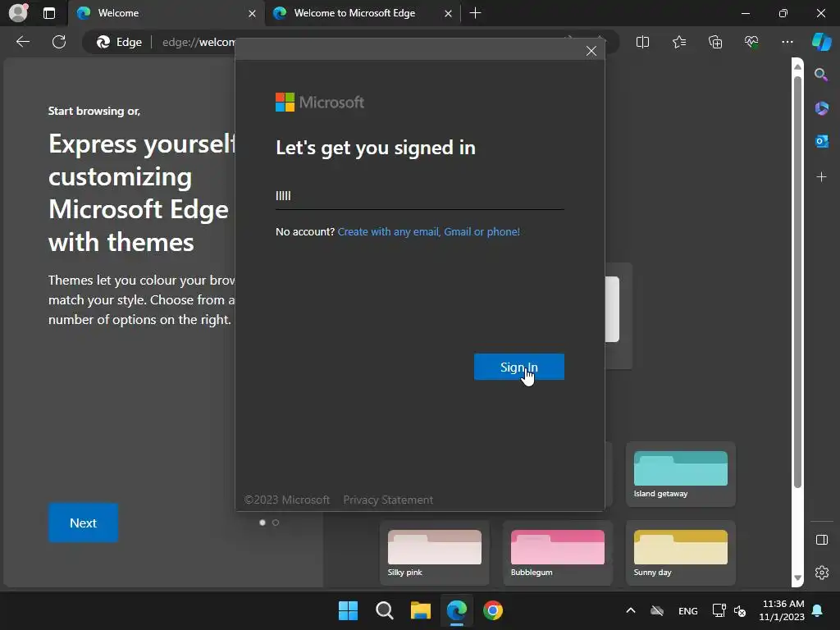Open Windows taskbar Search
This screenshot has height=630, width=840.
(384, 610)
